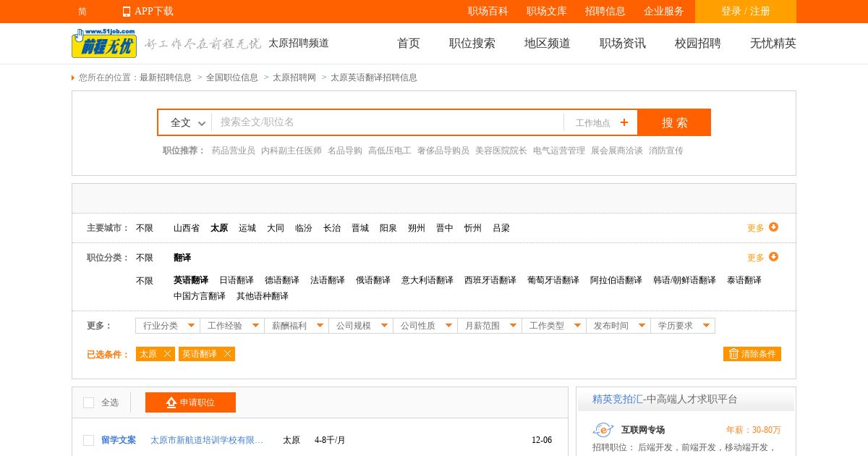This screenshot has width=868, height=456.
Task: Click in the 搜索全文/职位名 search field
Action: [x=388, y=122]
